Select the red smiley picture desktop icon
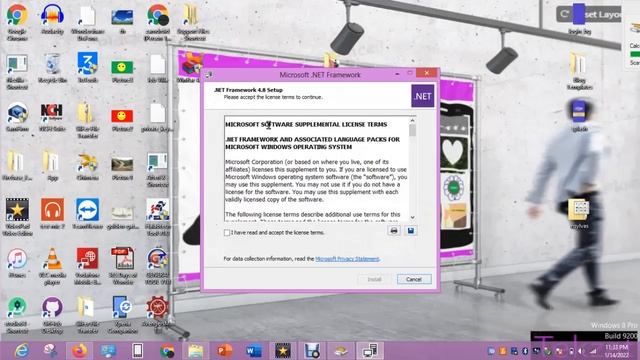This screenshot has width=640, height=360. 122,120
